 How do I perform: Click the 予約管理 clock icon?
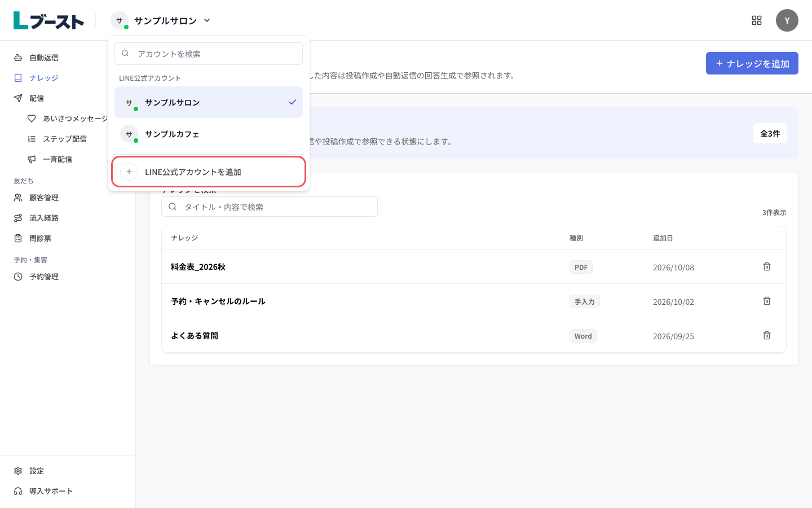(x=18, y=277)
